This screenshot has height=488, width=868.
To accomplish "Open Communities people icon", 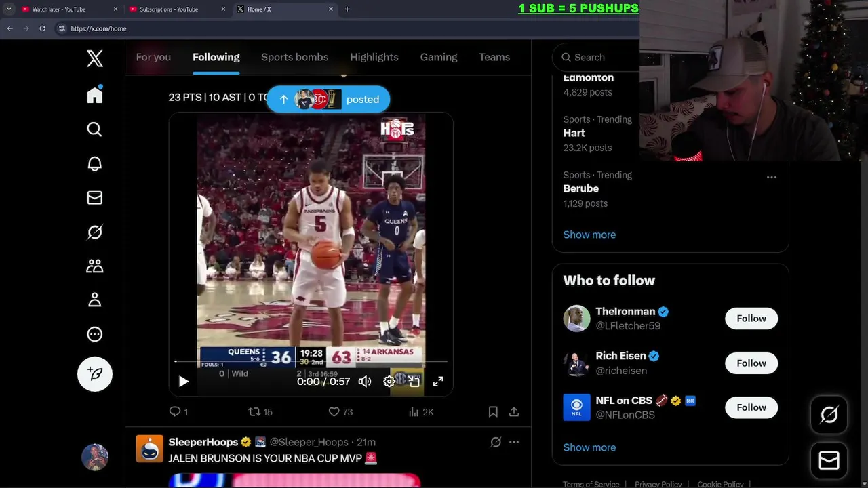I will 95,266.
